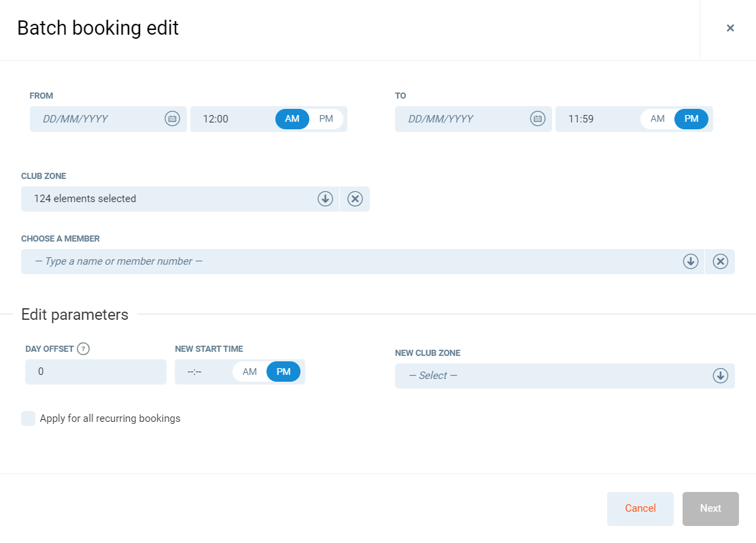Clear the Choose a Member field
Image resolution: width=756 pixels, height=543 pixels.
click(720, 261)
